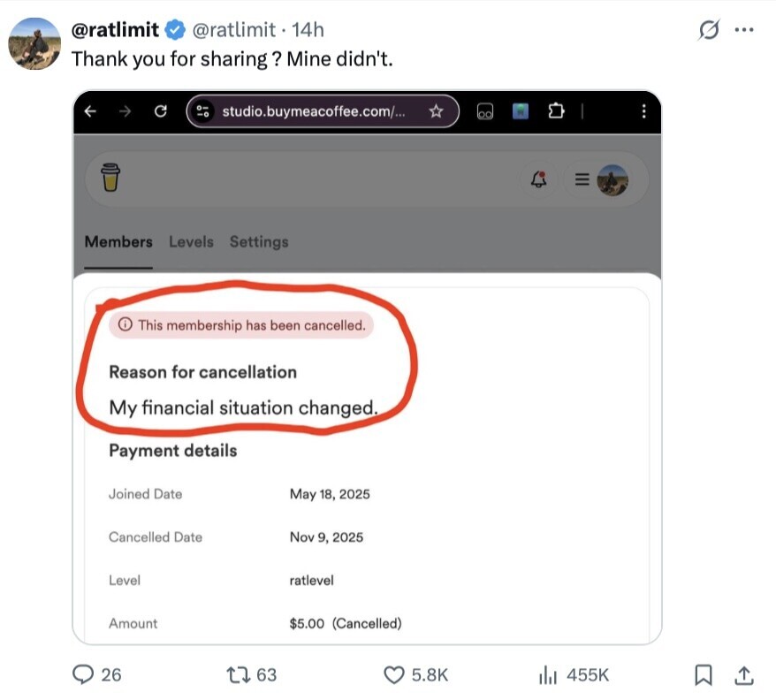
Task: Share the post via upload icon
Action: pyautogui.click(x=744, y=674)
